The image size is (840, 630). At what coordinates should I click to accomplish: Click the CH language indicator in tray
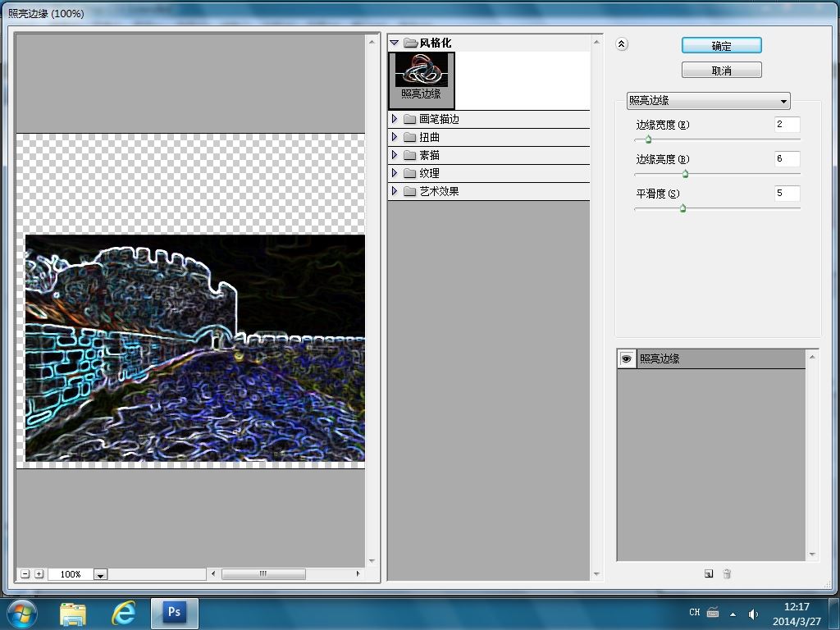tap(694, 612)
